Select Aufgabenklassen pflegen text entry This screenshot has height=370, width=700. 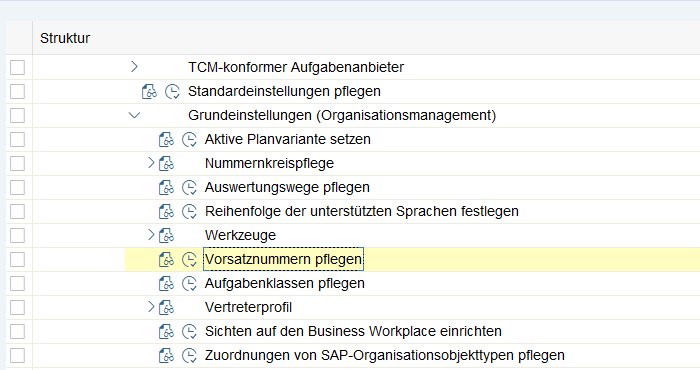(285, 284)
